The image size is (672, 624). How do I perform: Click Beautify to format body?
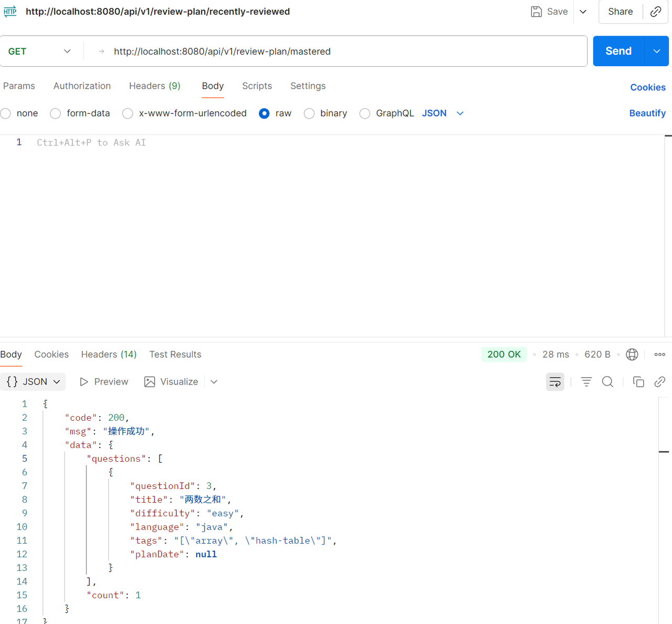pos(647,113)
